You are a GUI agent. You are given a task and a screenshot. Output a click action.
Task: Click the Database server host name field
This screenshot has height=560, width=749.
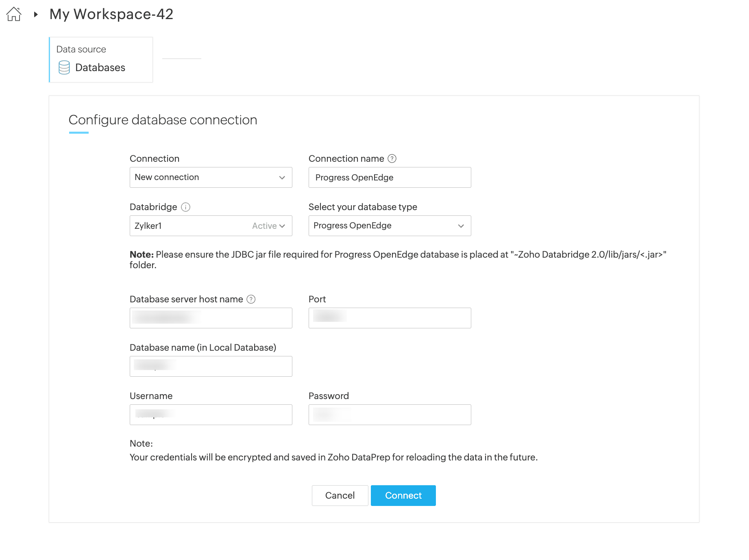tap(211, 318)
